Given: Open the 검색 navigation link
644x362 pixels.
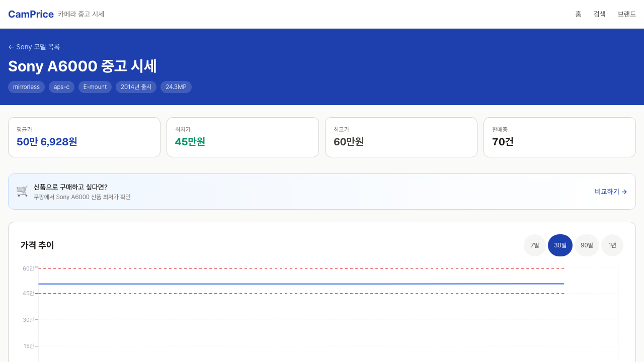Looking at the screenshot, I should point(599,14).
